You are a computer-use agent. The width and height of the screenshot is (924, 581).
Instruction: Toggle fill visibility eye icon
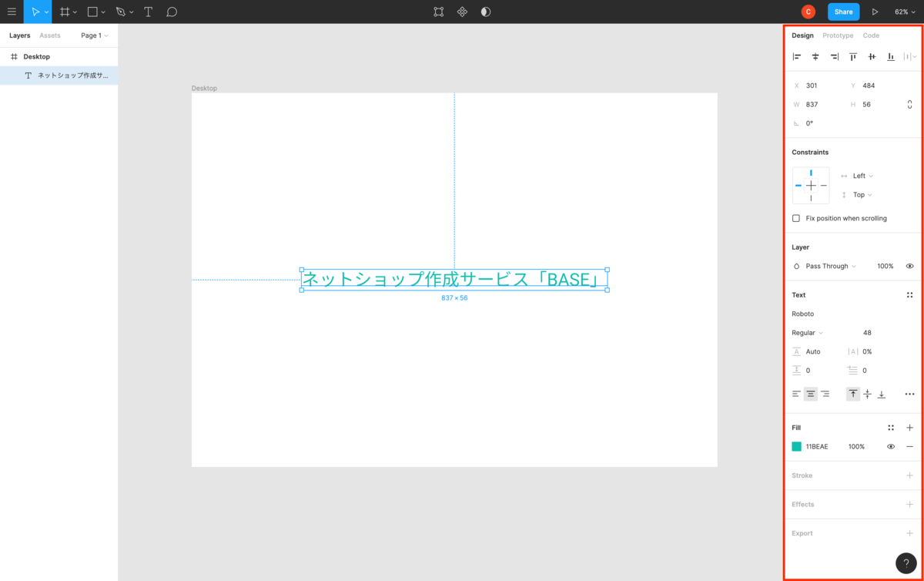coord(891,447)
